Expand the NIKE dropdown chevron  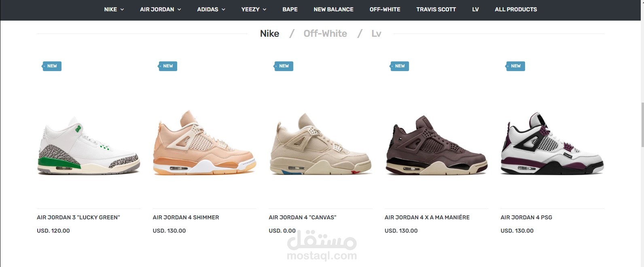(x=122, y=9)
